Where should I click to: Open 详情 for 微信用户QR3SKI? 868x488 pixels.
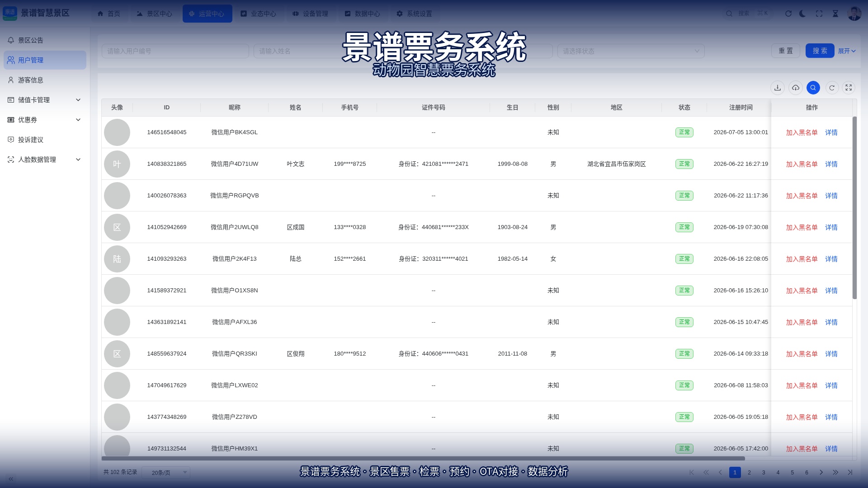tap(831, 354)
